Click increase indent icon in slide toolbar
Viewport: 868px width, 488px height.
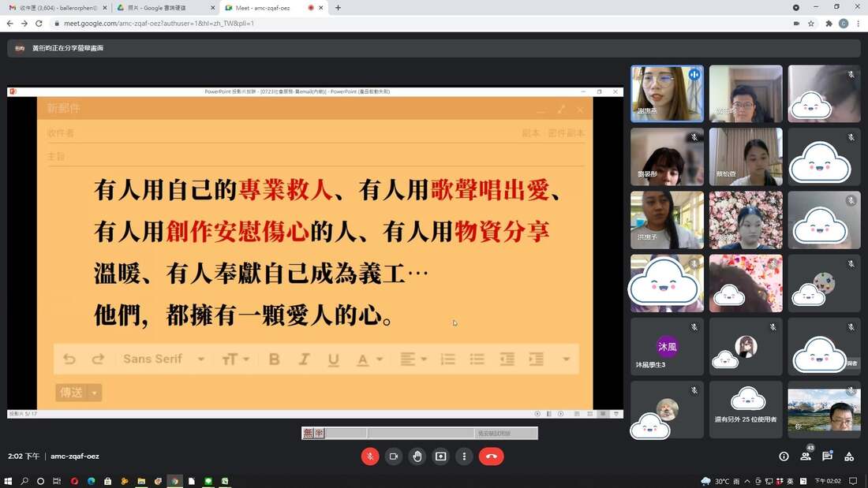pyautogui.click(x=536, y=359)
